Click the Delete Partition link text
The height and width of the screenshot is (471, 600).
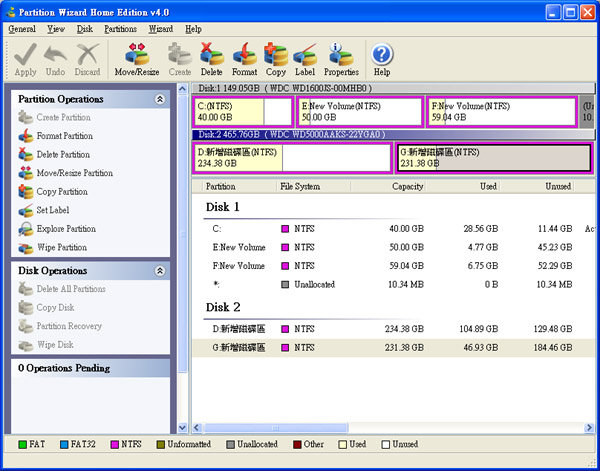pos(63,155)
